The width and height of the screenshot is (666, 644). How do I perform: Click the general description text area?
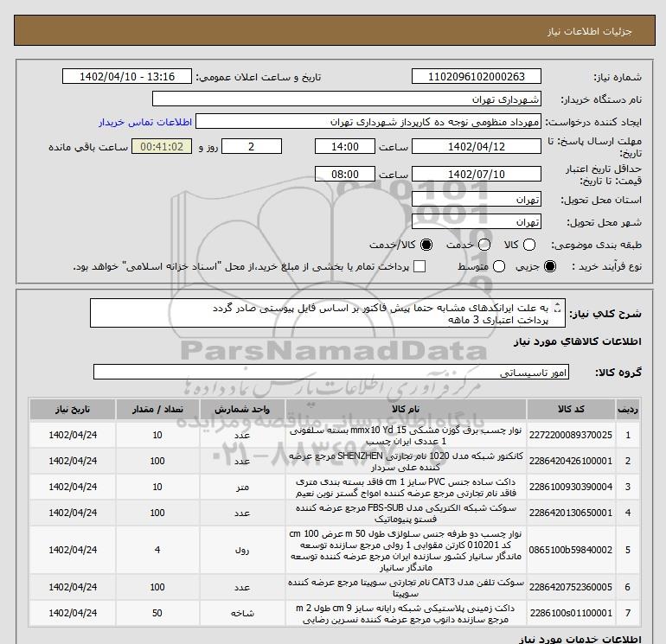click(x=328, y=313)
